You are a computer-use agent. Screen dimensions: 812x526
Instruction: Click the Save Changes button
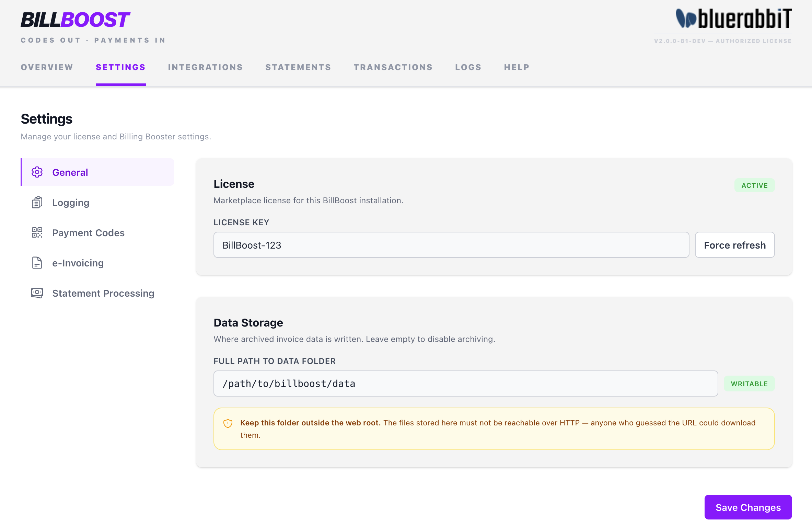(x=748, y=507)
